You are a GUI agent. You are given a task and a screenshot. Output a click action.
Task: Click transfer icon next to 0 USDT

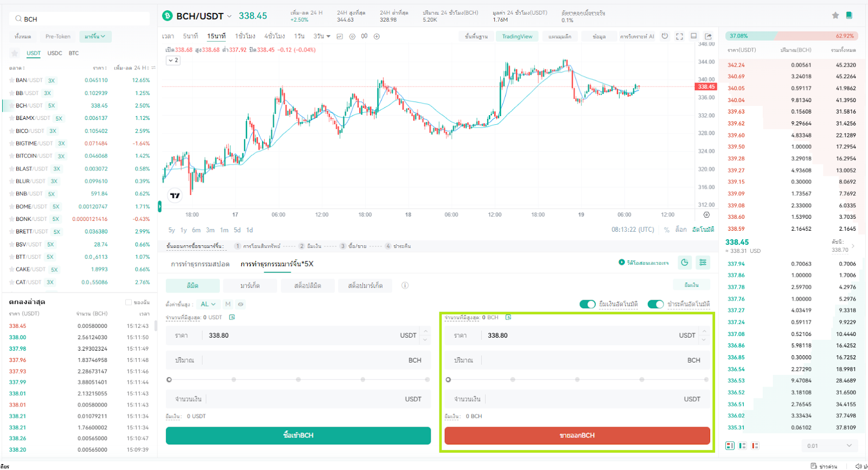tap(232, 317)
